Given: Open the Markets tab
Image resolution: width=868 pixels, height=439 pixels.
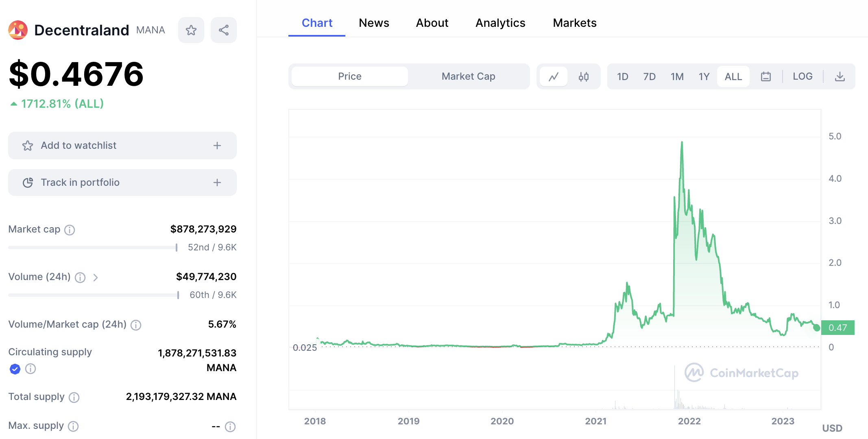Looking at the screenshot, I should point(575,23).
